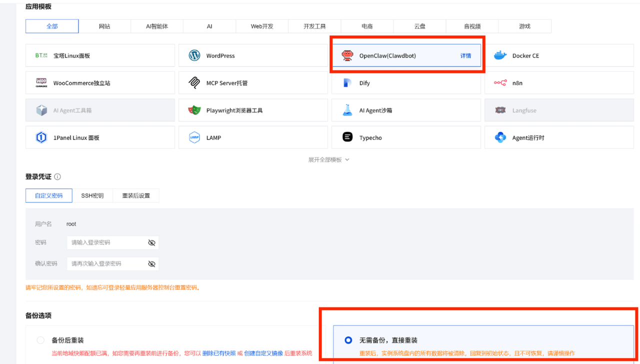Open 详情 link for OpenClaw
Image resolution: width=640 pixels, height=364 pixels.
(465, 55)
